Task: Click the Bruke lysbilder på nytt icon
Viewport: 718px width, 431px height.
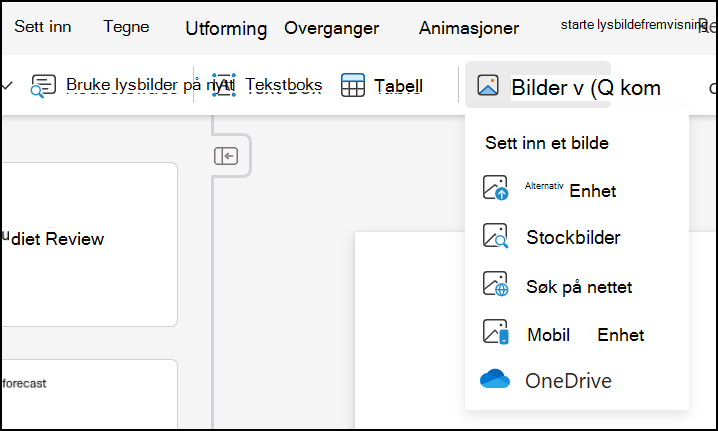Action: [x=44, y=86]
